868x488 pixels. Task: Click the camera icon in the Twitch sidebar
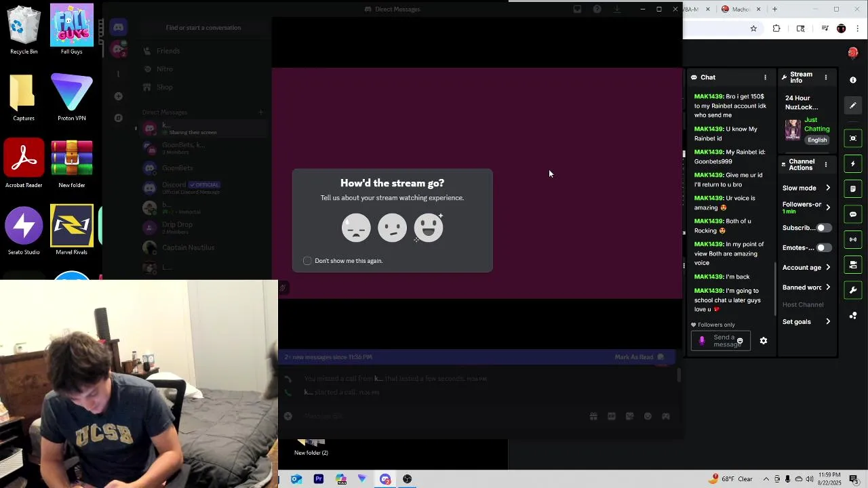point(853,265)
